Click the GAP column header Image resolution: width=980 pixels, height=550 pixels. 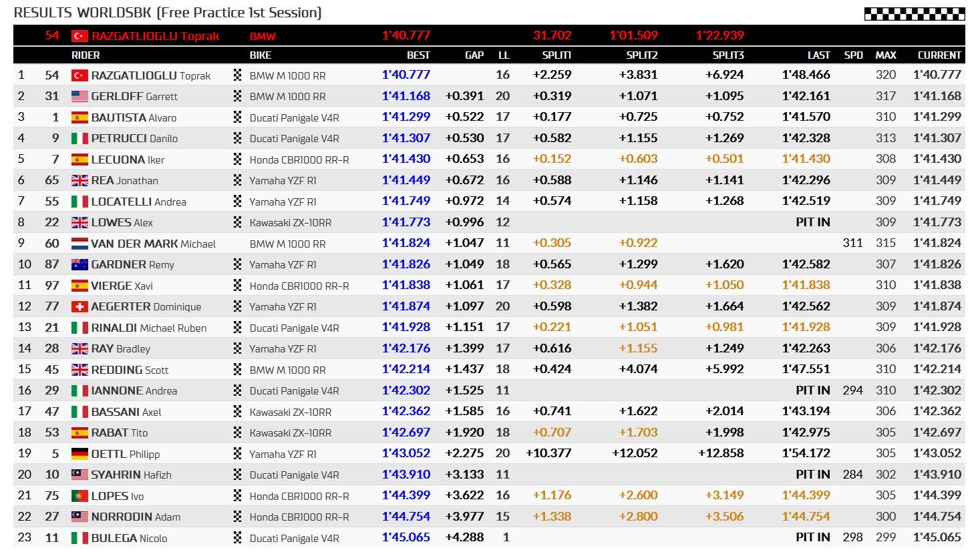(474, 55)
